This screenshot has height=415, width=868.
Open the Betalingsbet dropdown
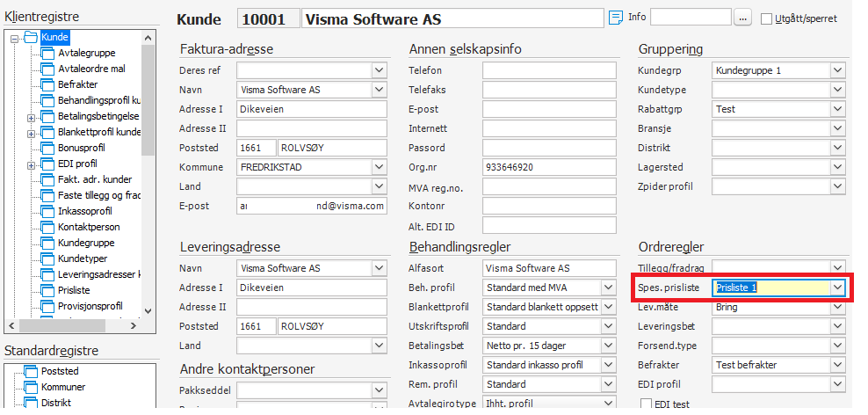(608, 346)
